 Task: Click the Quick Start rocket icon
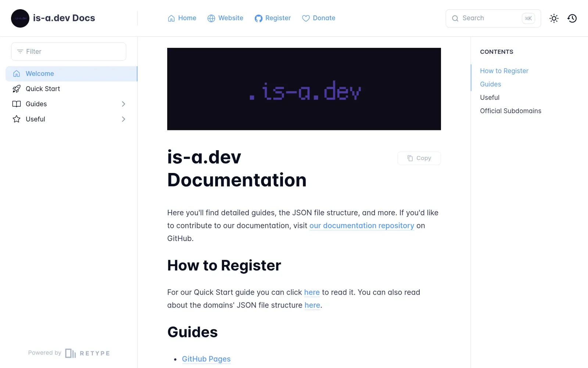(17, 89)
